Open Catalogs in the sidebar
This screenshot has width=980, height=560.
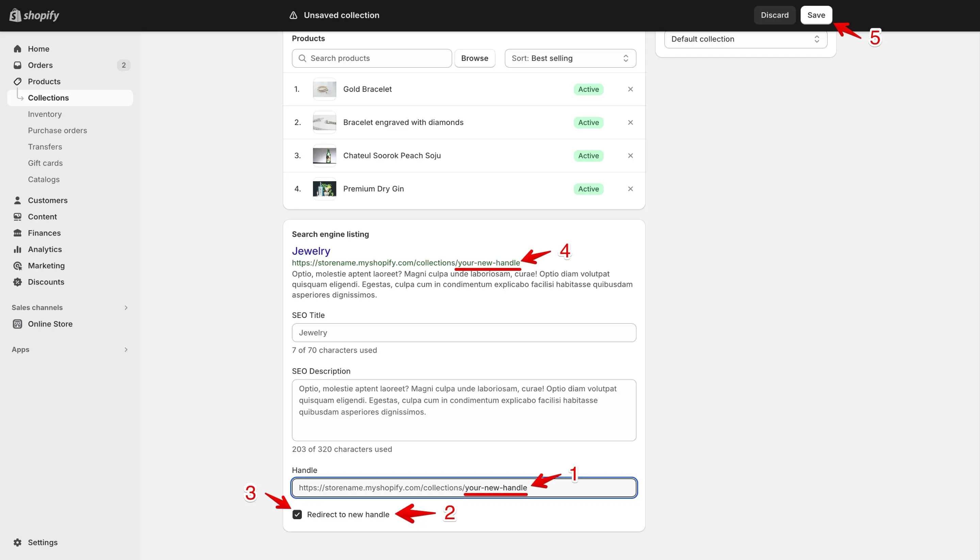(44, 180)
